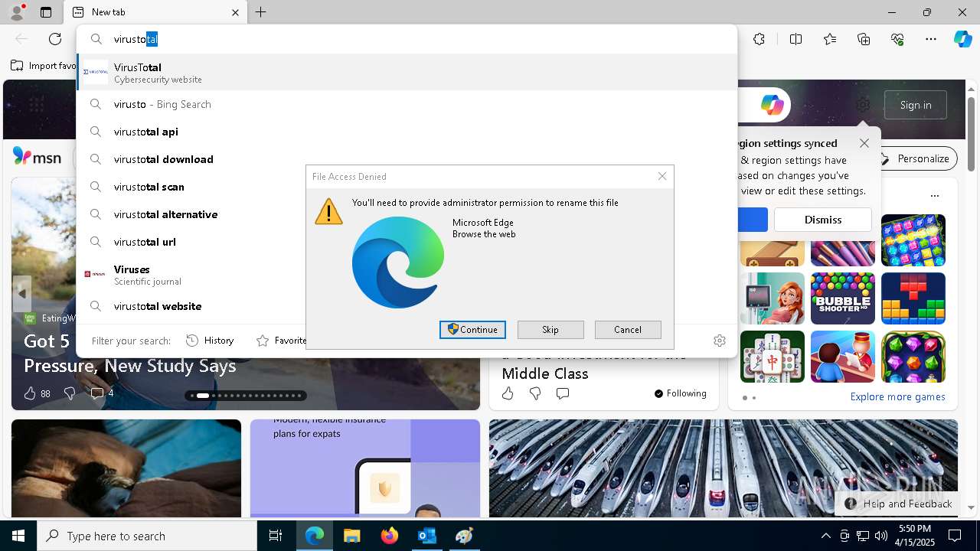980x551 pixels.
Task: Open a new tab with plus button
Action: [260, 12]
